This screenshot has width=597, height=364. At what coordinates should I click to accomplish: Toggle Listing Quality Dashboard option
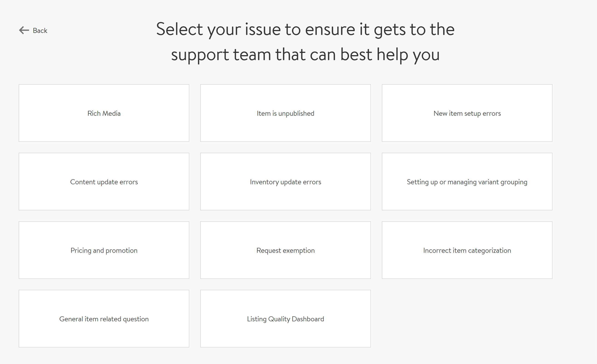285,319
